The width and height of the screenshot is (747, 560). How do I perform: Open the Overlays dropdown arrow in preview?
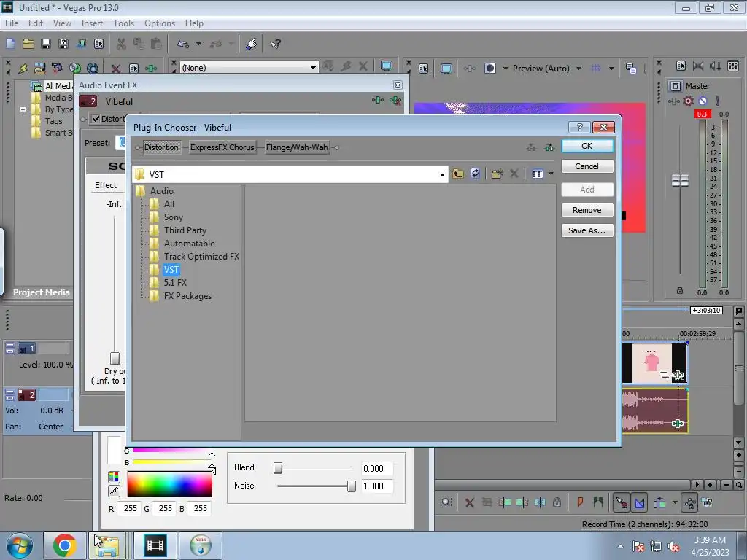click(x=611, y=68)
